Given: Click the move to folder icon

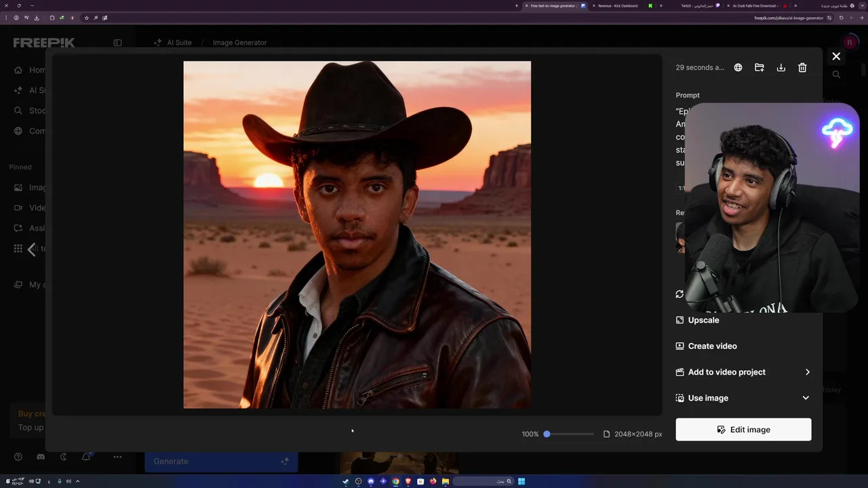Looking at the screenshot, I should click(759, 68).
